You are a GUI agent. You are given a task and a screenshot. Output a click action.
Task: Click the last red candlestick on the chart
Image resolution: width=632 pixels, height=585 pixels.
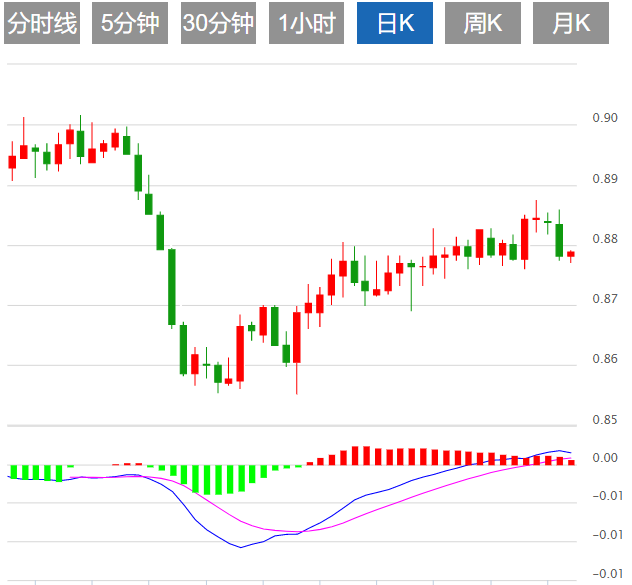(571, 254)
